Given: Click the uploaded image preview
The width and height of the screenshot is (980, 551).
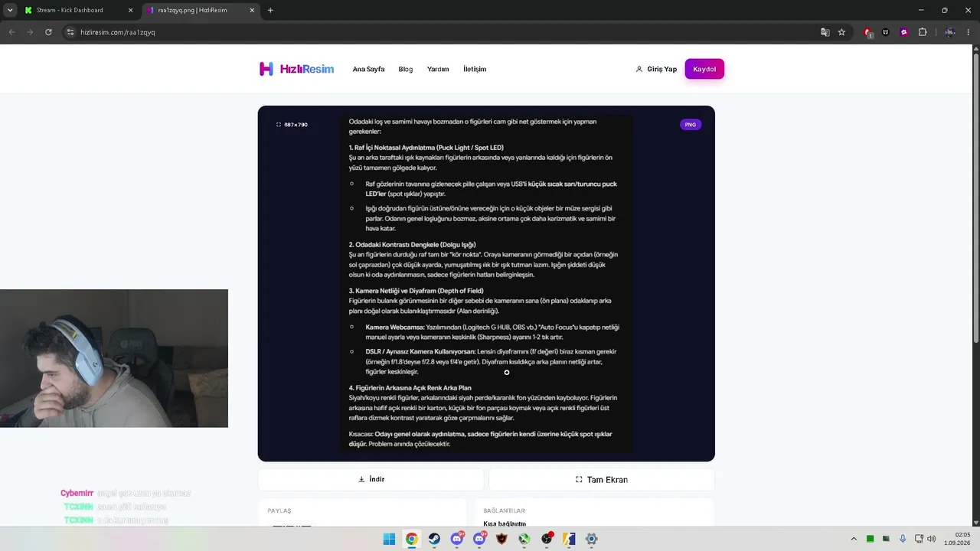Looking at the screenshot, I should pos(486,283).
